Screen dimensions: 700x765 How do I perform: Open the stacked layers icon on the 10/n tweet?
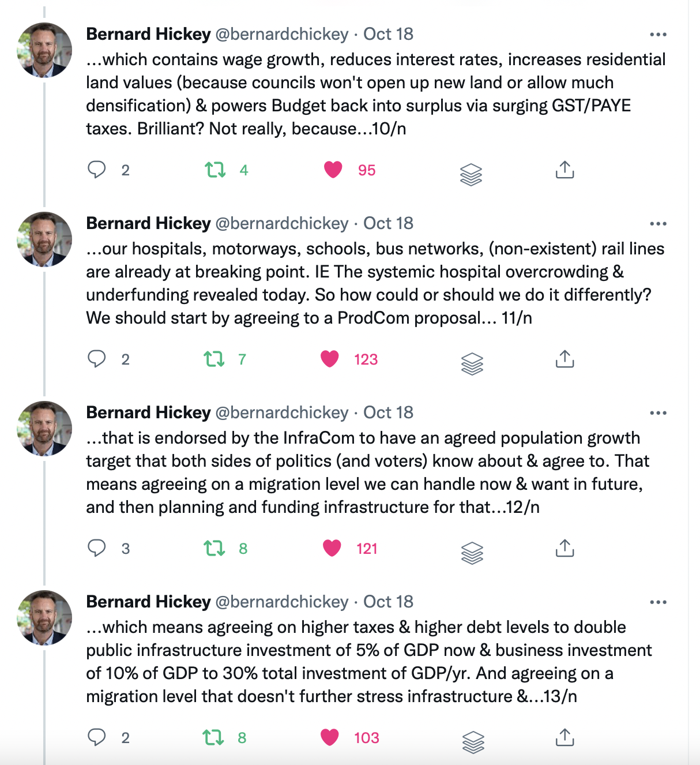coord(471,174)
